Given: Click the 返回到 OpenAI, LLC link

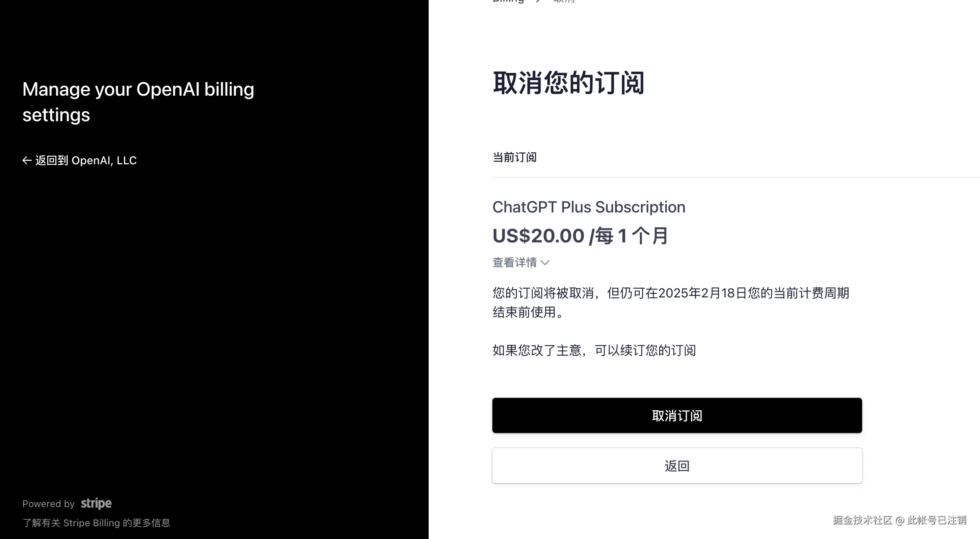Looking at the screenshot, I should click(x=85, y=160).
